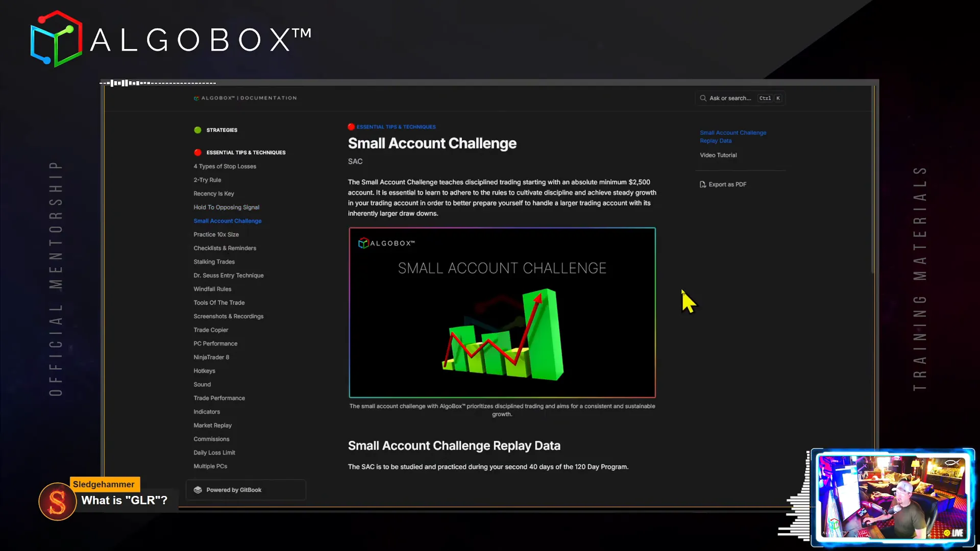The width and height of the screenshot is (980, 551).
Task: Click the Sledgehammer avatar icon
Action: pyautogui.click(x=57, y=502)
